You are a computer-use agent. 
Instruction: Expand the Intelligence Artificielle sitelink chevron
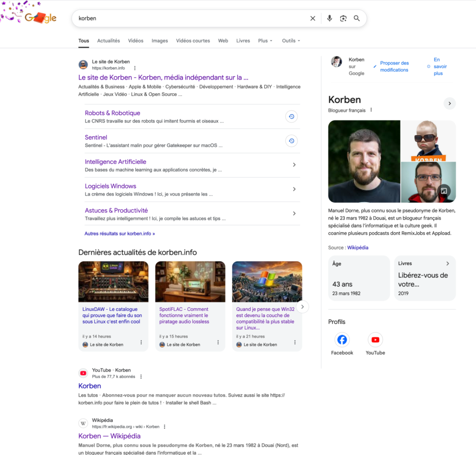(x=294, y=165)
